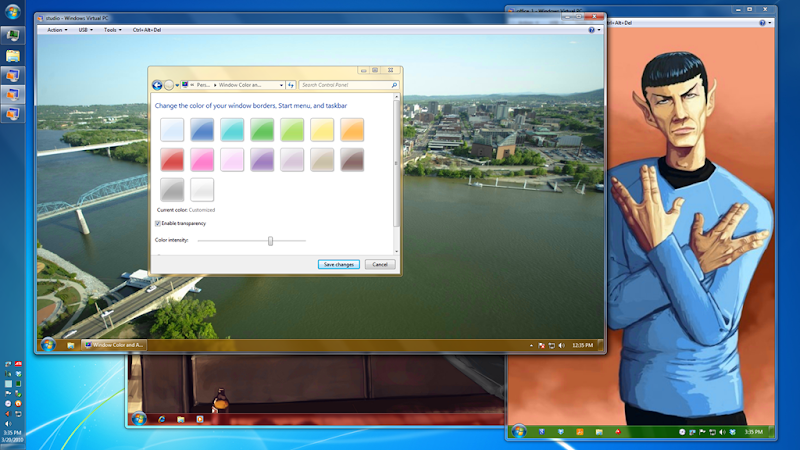Click volume icon in studio VM tray
The height and width of the screenshot is (450, 800).
[562, 345]
